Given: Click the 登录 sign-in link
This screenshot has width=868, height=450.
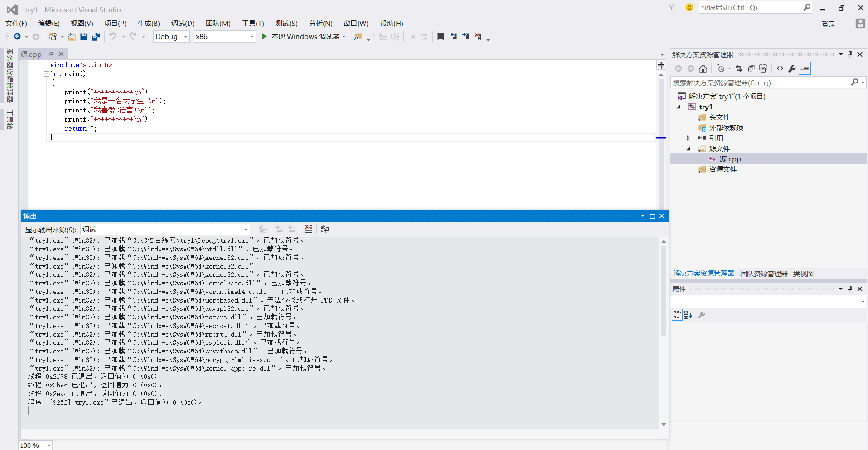Looking at the screenshot, I should click(829, 24).
